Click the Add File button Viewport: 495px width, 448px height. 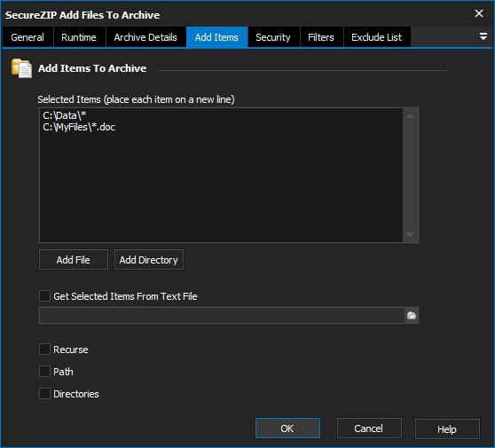(74, 260)
